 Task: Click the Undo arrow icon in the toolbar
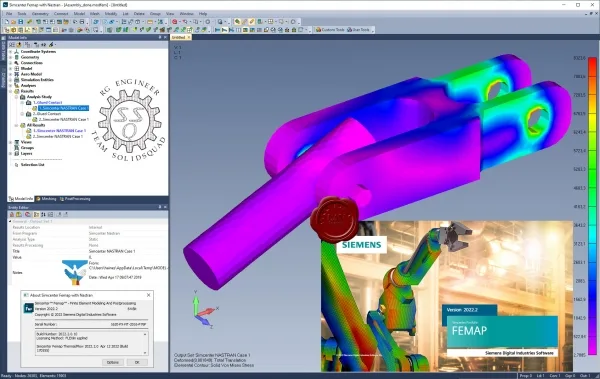coord(75,22)
